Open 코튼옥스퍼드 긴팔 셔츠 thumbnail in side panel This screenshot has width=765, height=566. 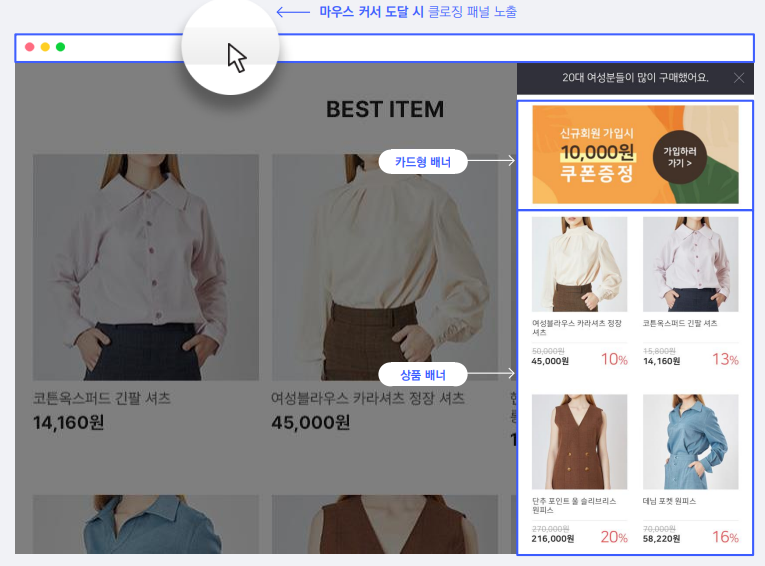tap(690, 264)
